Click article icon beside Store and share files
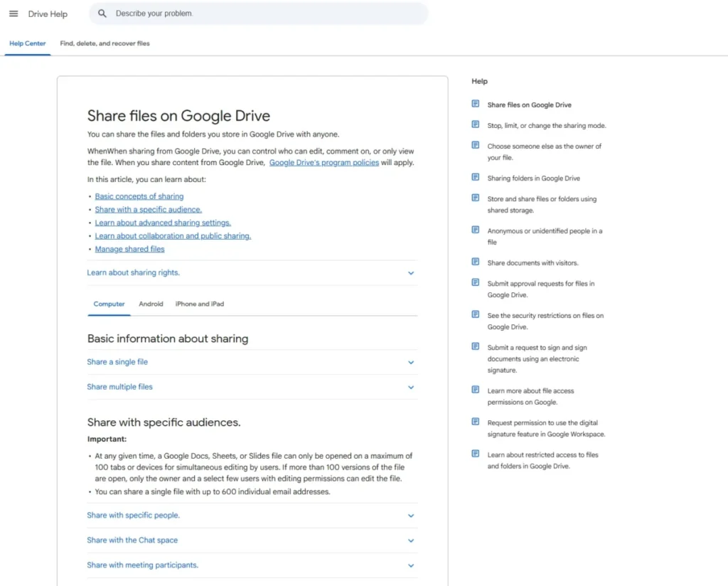 [x=476, y=198]
